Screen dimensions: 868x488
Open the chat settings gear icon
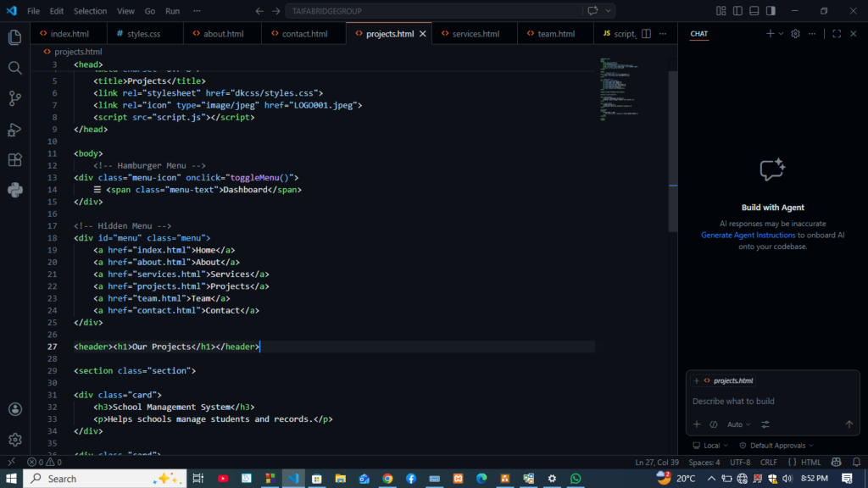coord(795,34)
